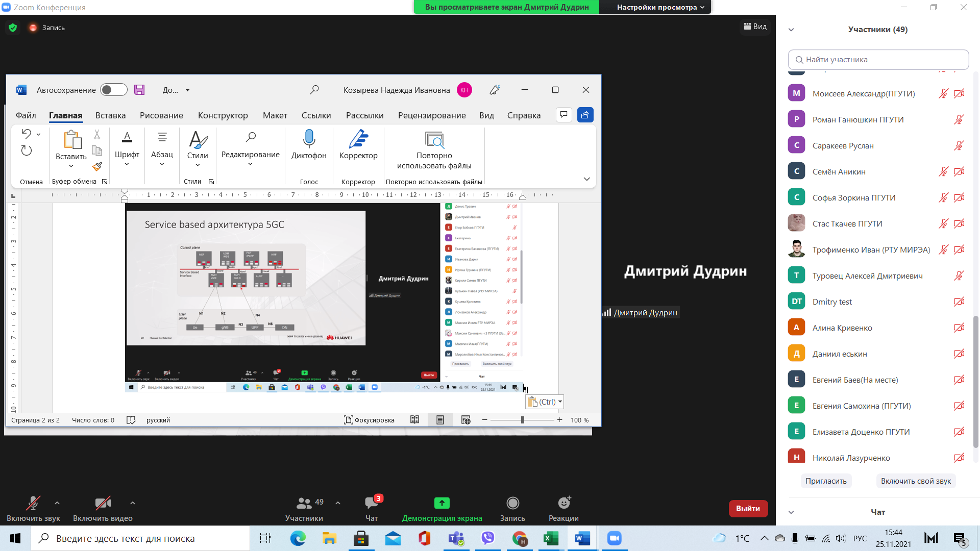Click Повторно использовать файлы icon
The height and width of the screenshot is (551, 980).
[x=434, y=139]
